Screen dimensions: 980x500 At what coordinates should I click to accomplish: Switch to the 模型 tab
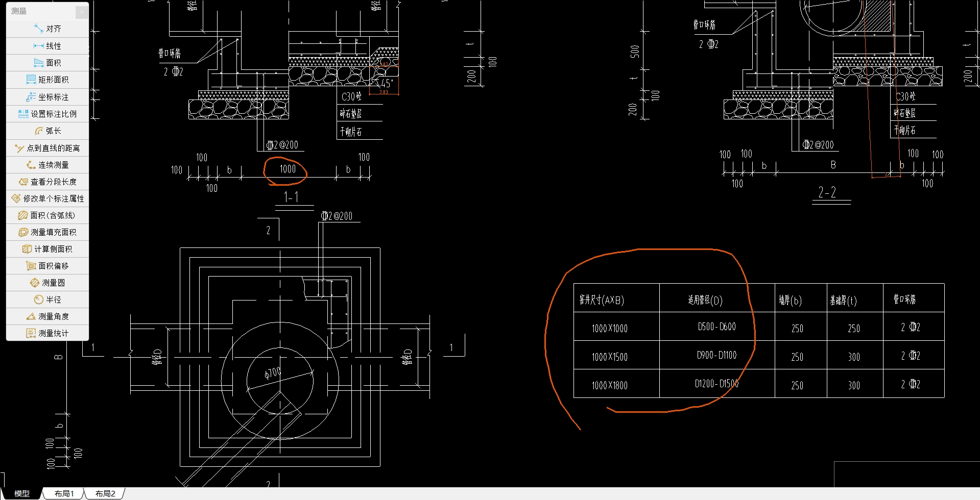pyautogui.click(x=21, y=494)
